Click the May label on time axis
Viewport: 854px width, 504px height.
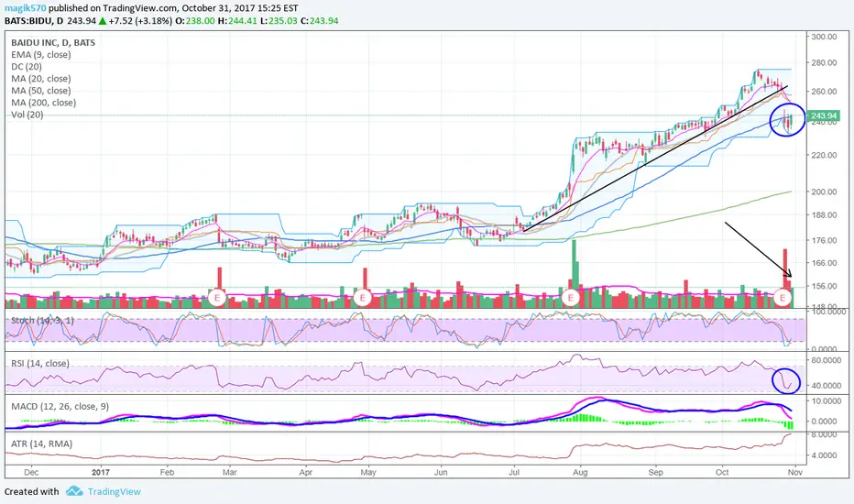(368, 472)
